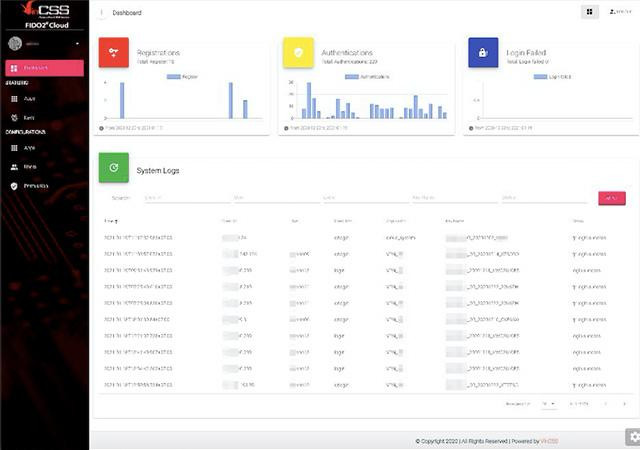Toggle the Authentications chart legend series
The image size is (640, 450).
(366, 76)
